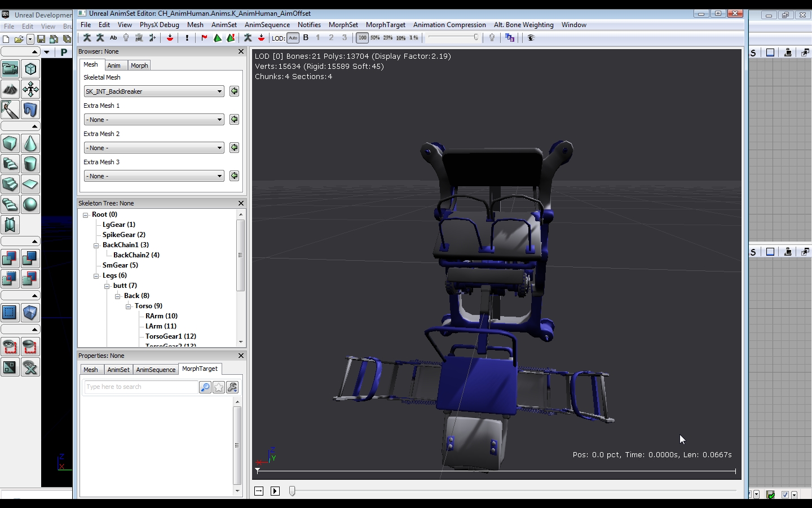812x508 pixels.
Task: Apply CSG Add operation
Action: [x=10, y=259]
